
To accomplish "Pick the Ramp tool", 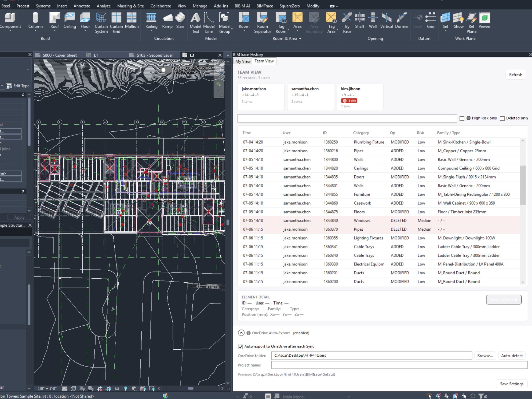I will pyautogui.click(x=167, y=21).
